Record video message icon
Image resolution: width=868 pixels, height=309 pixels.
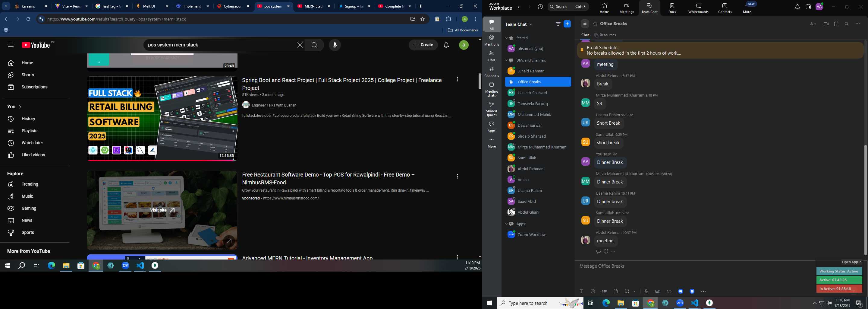coord(657,291)
